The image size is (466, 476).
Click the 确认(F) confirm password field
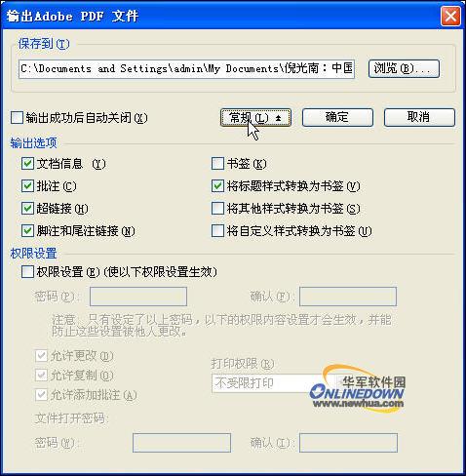coord(348,297)
